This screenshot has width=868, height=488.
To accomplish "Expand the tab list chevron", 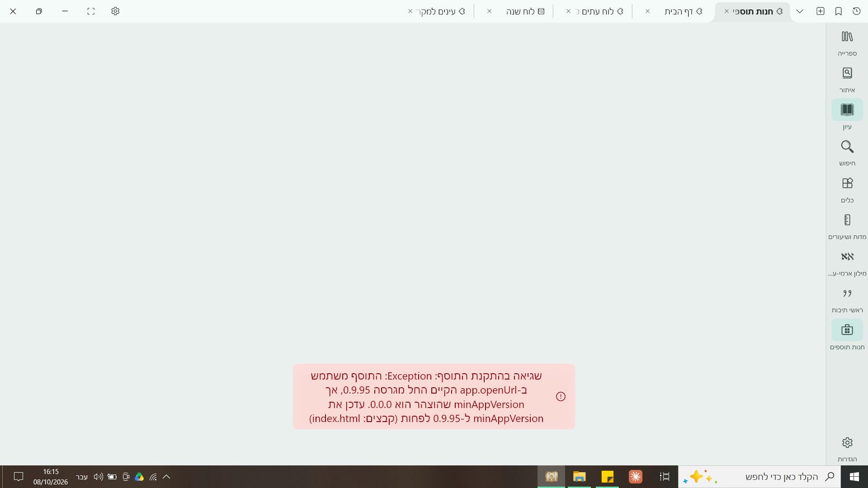I will pyautogui.click(x=800, y=11).
